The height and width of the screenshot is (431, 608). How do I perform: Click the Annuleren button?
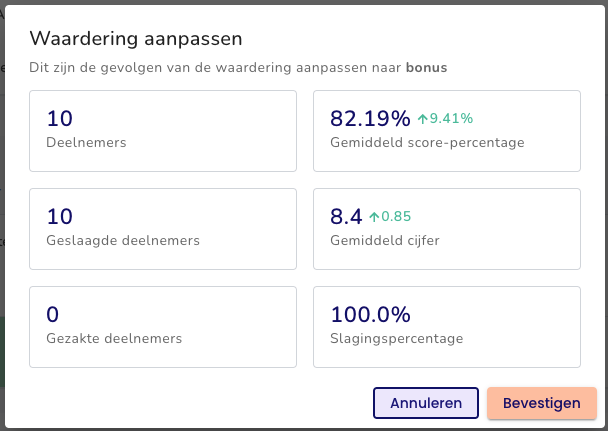click(426, 403)
